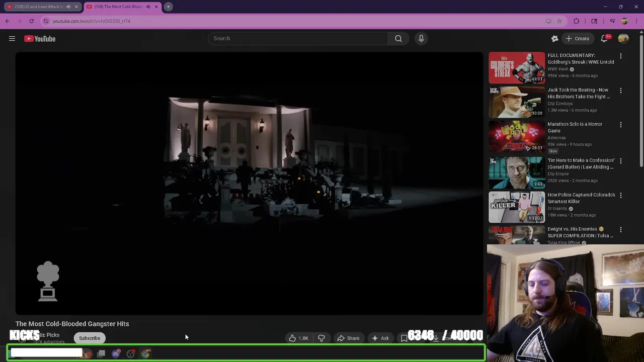
Task: Open the OBS icon on the taskbar
Action: [131, 354]
